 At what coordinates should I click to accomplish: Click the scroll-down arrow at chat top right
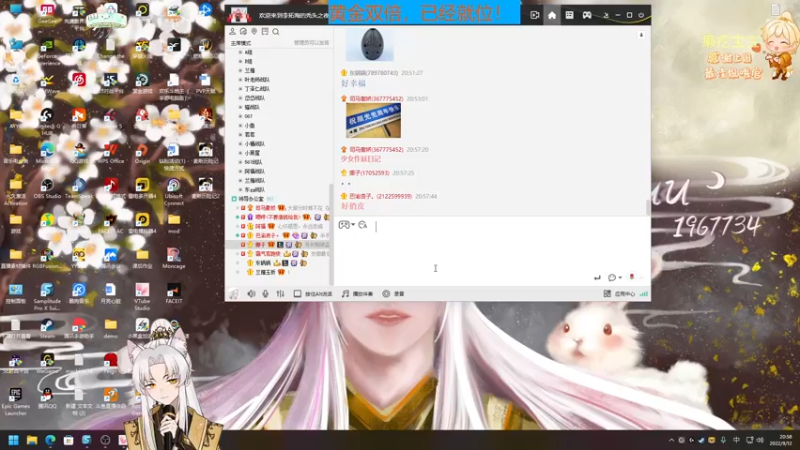click(641, 35)
